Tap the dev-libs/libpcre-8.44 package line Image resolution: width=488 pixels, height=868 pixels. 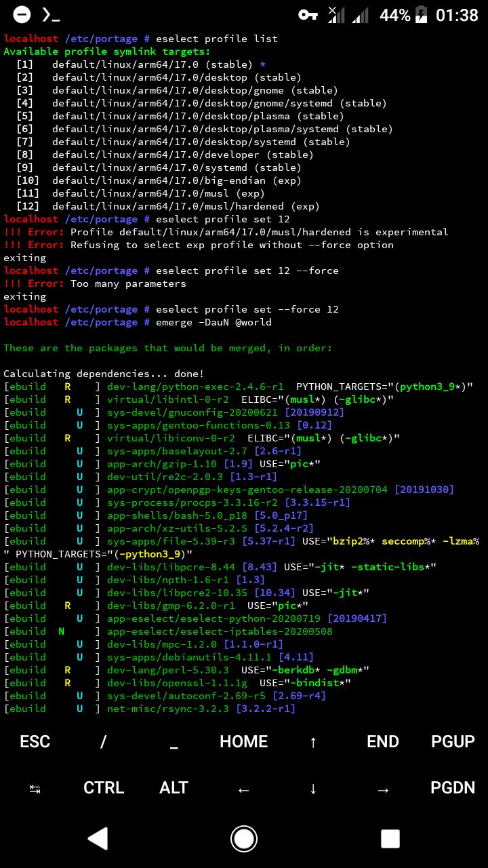[x=220, y=567]
